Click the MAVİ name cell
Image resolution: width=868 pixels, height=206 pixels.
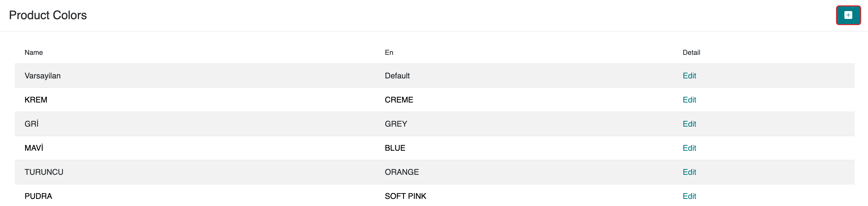click(34, 148)
